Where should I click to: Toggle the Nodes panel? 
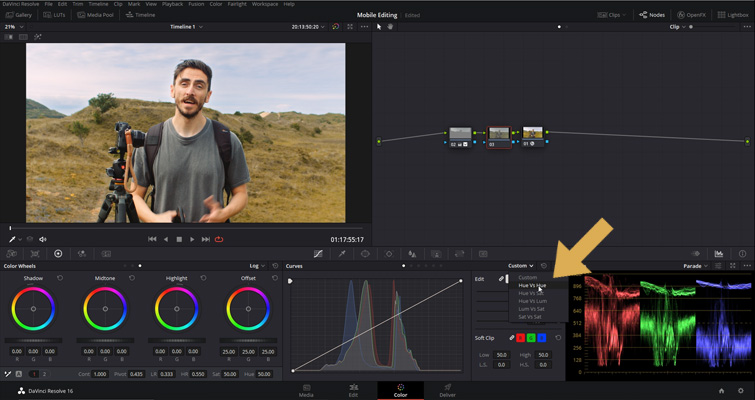click(652, 15)
